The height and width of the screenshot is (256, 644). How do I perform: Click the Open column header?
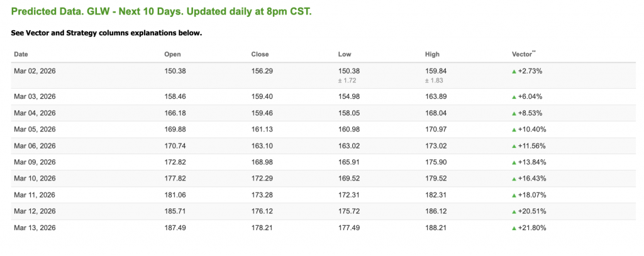(172, 55)
